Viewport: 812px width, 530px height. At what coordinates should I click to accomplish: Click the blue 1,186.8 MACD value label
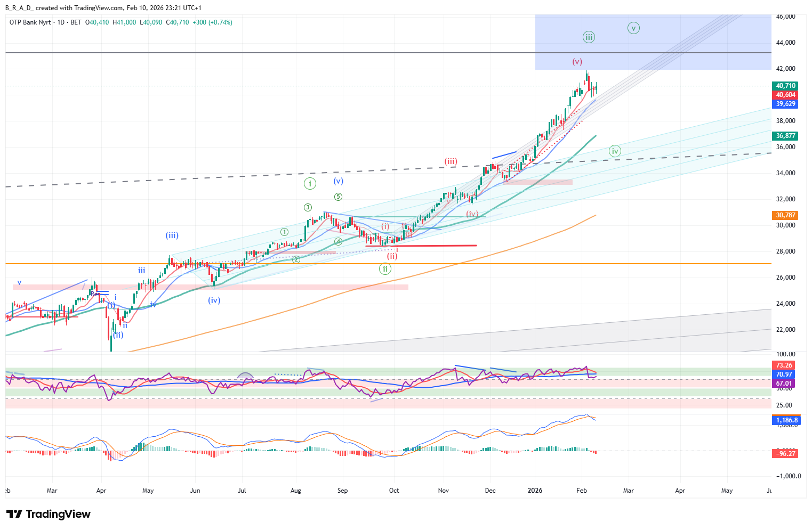[786, 420]
